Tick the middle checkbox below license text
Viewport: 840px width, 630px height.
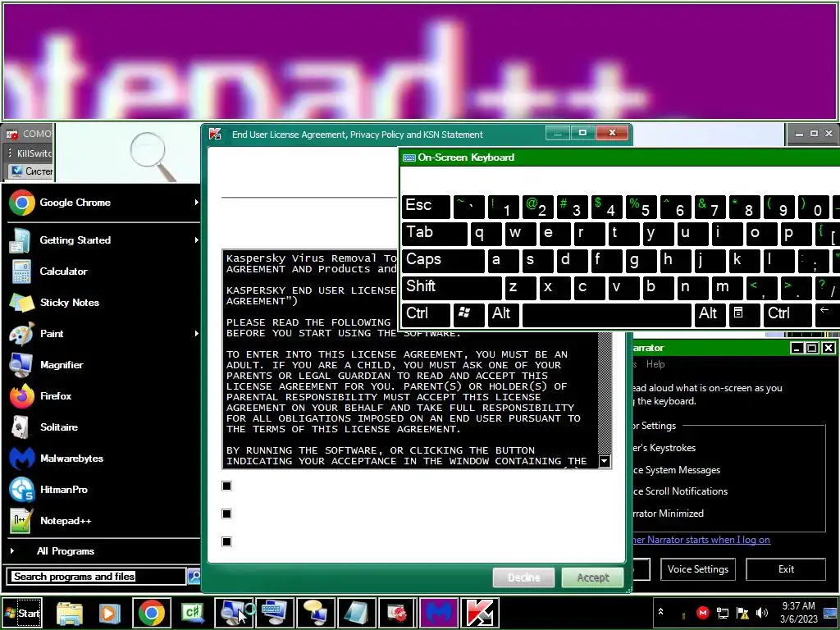click(x=226, y=514)
